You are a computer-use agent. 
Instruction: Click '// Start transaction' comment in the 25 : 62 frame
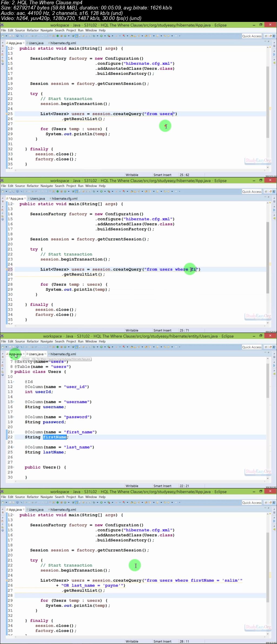pos(66,99)
